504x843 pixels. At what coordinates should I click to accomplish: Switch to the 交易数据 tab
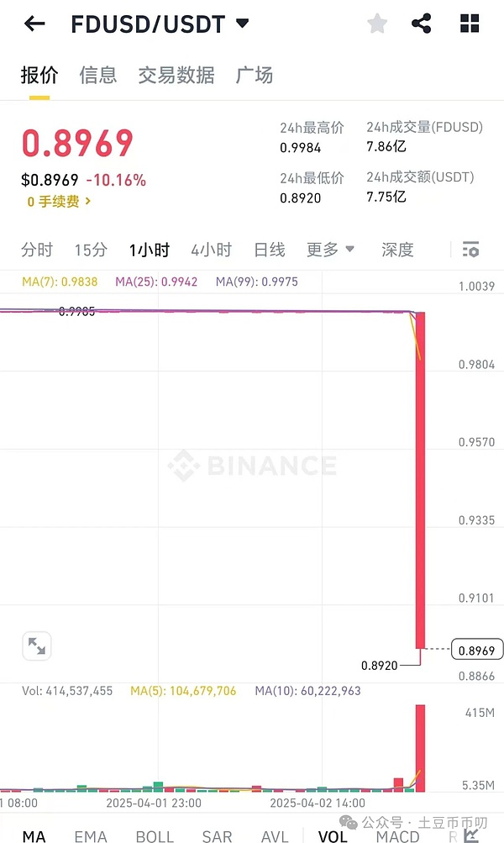(176, 75)
